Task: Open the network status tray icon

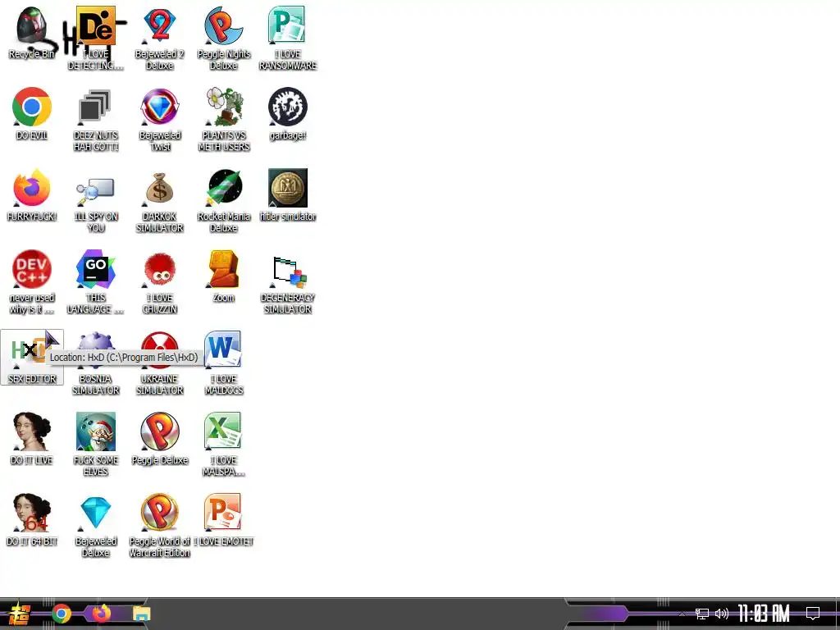Action: [702, 614]
